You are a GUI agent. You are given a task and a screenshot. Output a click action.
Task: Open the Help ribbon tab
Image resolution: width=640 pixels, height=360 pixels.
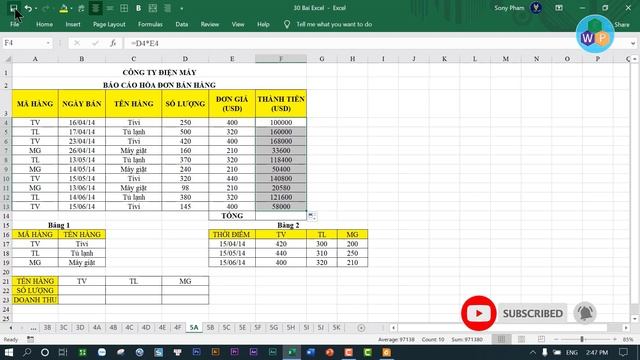click(x=263, y=24)
